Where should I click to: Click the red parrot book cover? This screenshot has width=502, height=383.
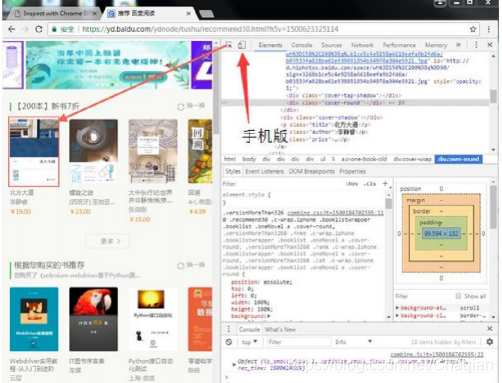tap(93, 319)
